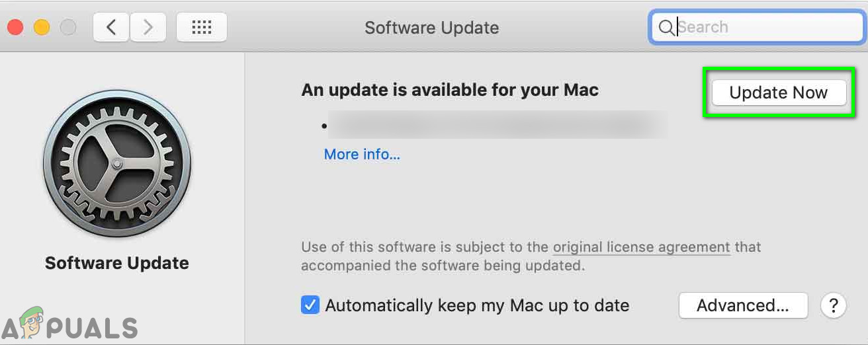Click the update available heading text

click(x=450, y=90)
